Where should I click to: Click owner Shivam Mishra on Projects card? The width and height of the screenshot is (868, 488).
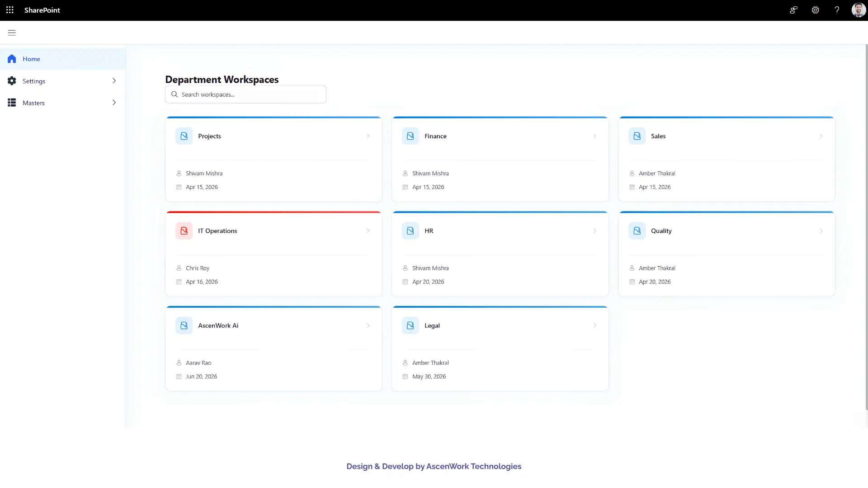click(204, 174)
